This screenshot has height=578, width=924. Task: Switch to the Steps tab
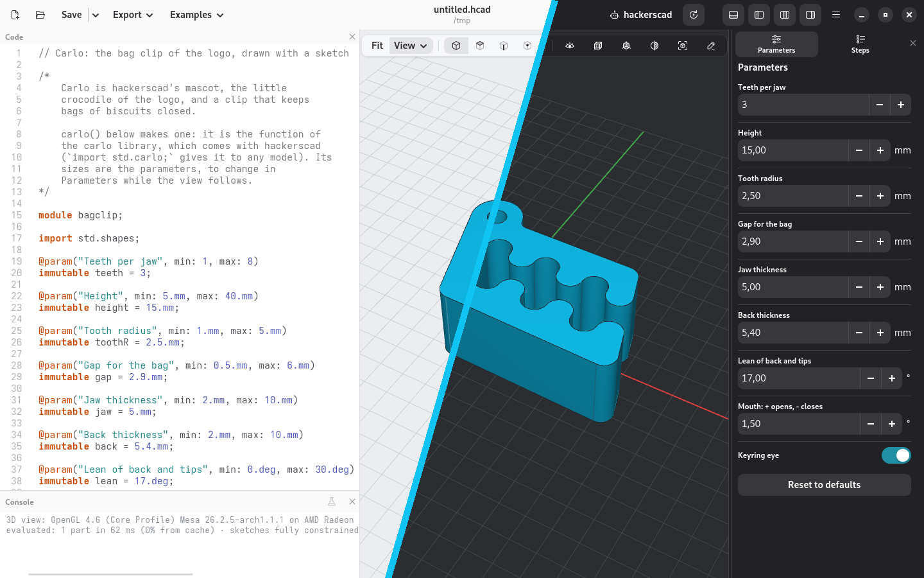coord(860,44)
